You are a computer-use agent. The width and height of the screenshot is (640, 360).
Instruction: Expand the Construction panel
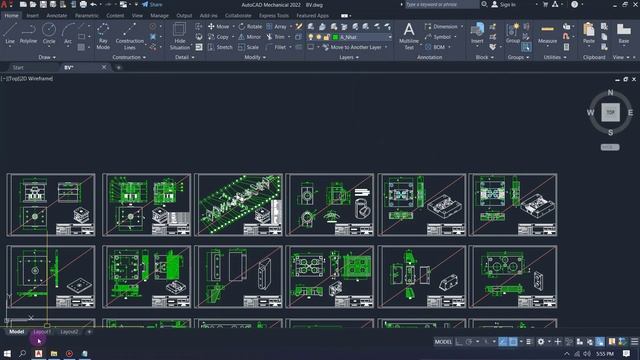pyautogui.click(x=129, y=58)
